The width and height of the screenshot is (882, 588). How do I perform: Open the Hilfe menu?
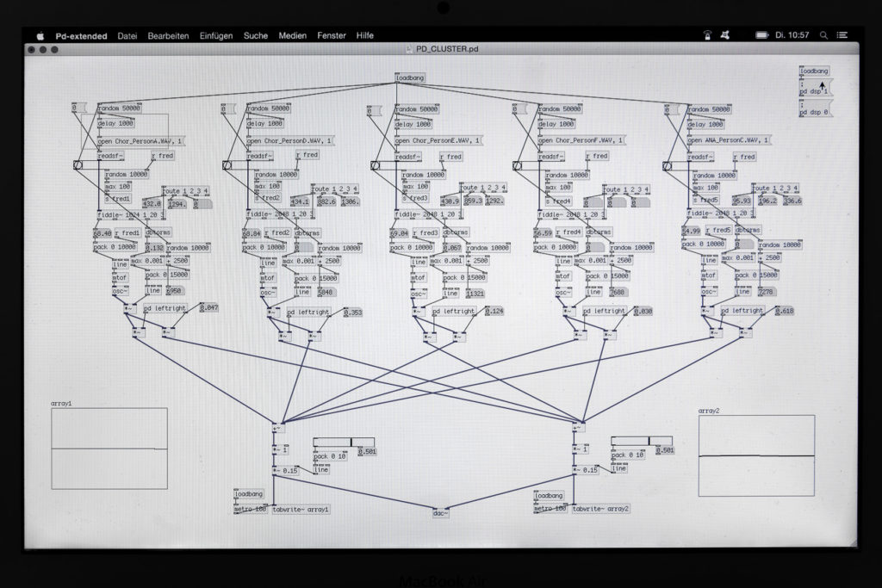coord(364,35)
